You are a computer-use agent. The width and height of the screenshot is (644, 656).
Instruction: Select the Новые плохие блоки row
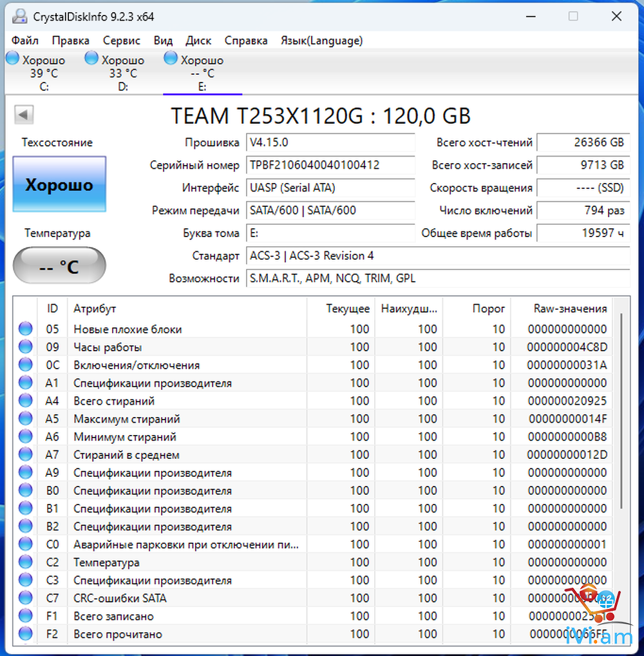click(x=314, y=329)
